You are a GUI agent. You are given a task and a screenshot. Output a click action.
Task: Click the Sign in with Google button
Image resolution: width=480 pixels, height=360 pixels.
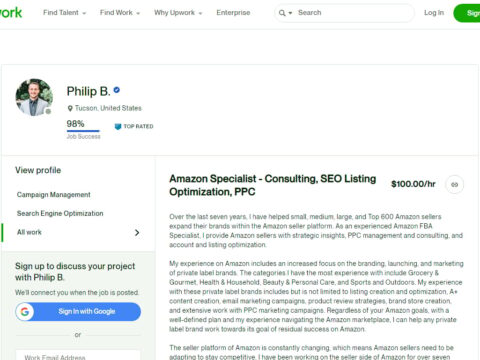78,312
